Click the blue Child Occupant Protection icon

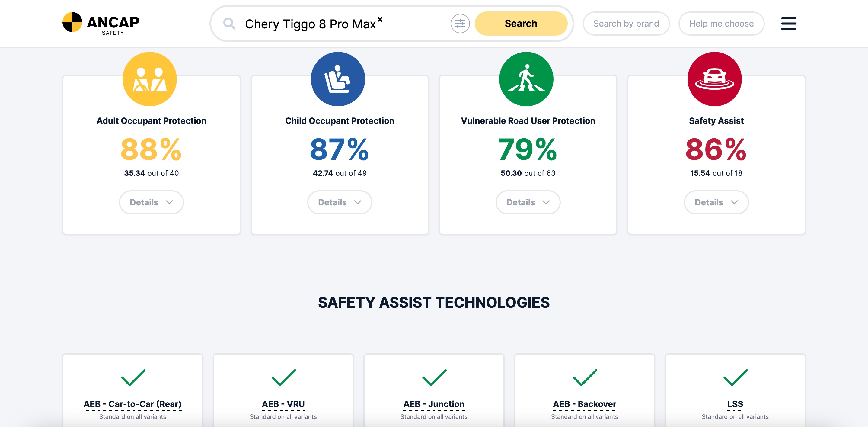point(338,79)
